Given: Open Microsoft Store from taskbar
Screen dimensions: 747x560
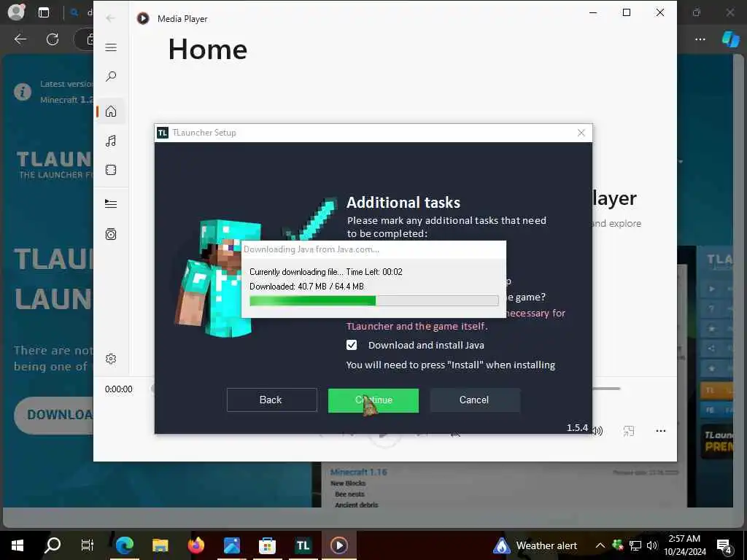Looking at the screenshot, I should pyautogui.click(x=267, y=545).
